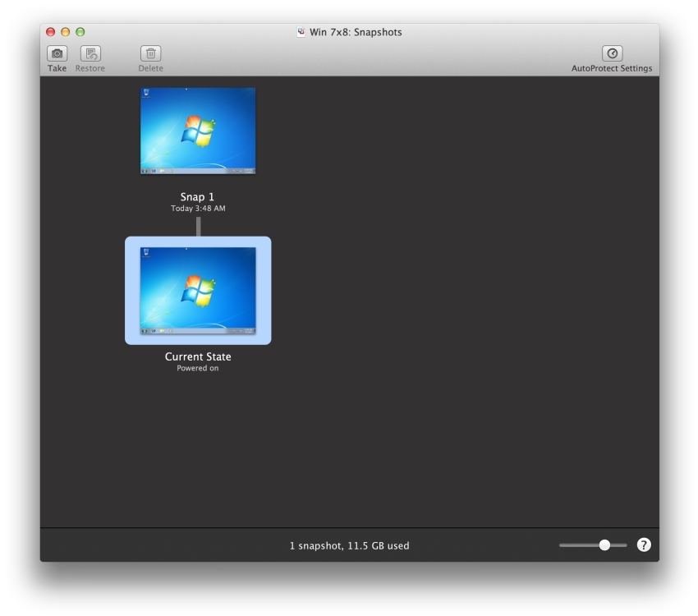The image size is (698, 616).
Task: Click the thumbnail size slider knob
Action: (x=604, y=545)
